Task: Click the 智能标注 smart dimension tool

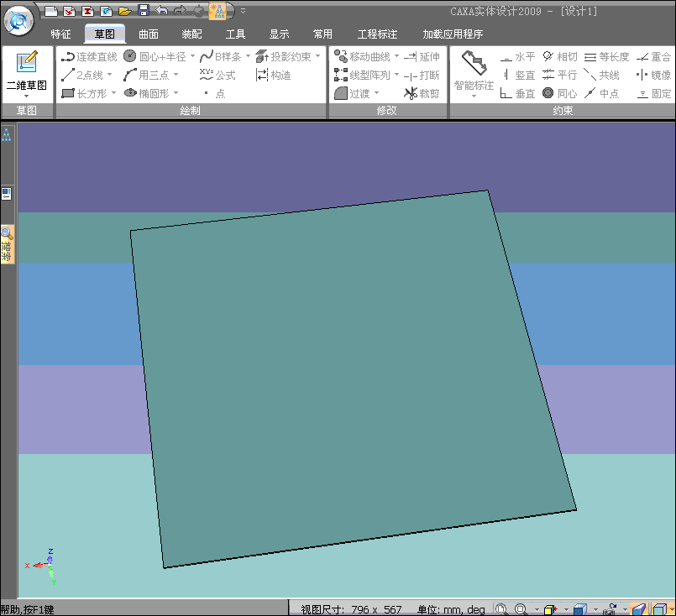Action: pyautogui.click(x=474, y=71)
